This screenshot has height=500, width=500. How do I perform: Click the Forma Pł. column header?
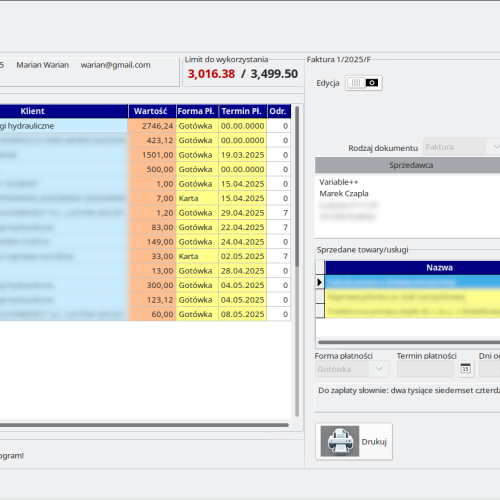click(x=197, y=111)
